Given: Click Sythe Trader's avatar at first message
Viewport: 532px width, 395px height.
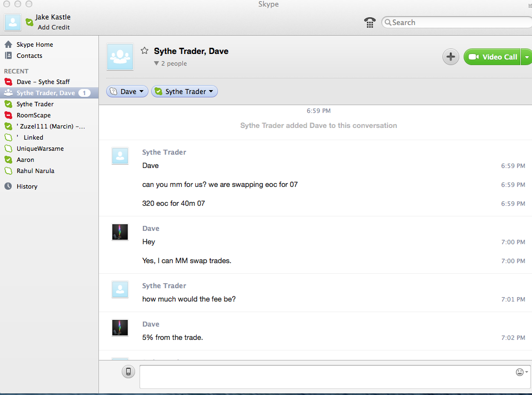Looking at the screenshot, I should tap(120, 156).
